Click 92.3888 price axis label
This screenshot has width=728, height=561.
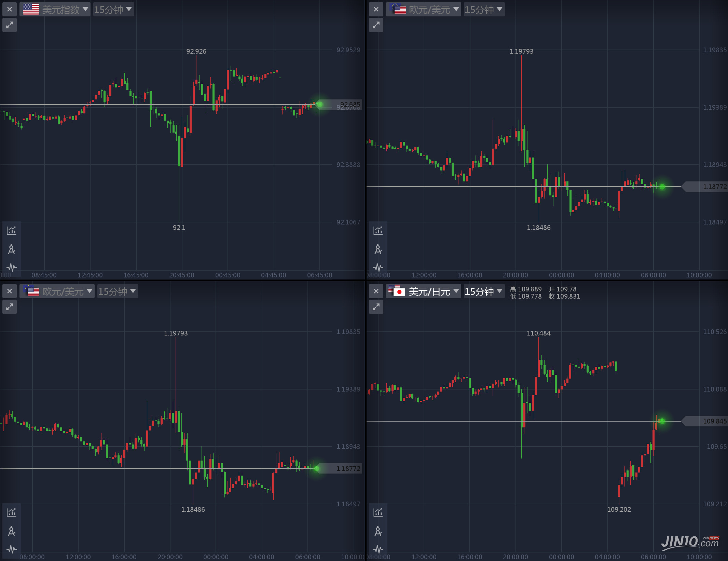point(348,165)
